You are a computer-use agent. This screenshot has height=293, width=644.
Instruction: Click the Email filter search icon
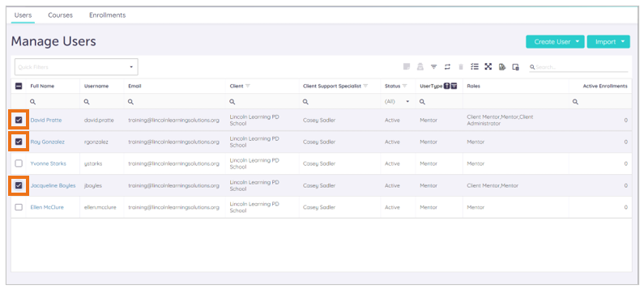[130, 102]
